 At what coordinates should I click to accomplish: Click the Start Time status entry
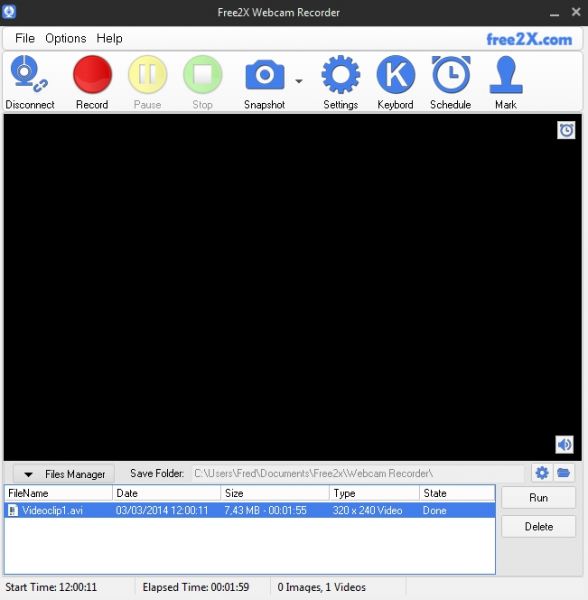[51, 587]
